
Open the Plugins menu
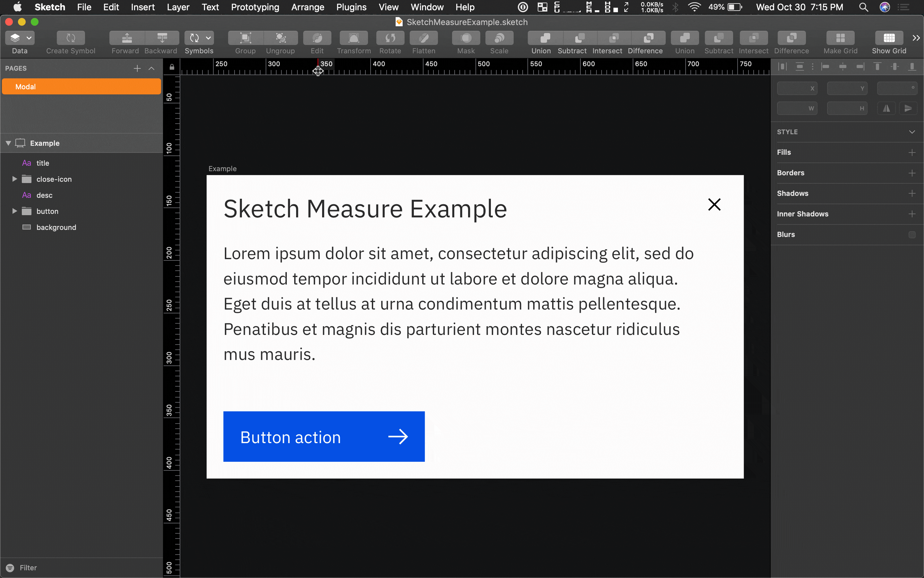coord(351,7)
